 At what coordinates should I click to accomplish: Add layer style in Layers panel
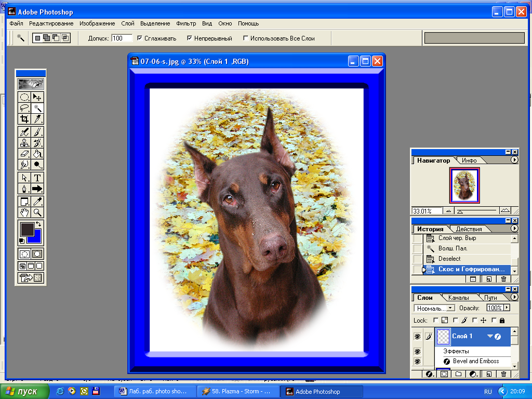430,374
